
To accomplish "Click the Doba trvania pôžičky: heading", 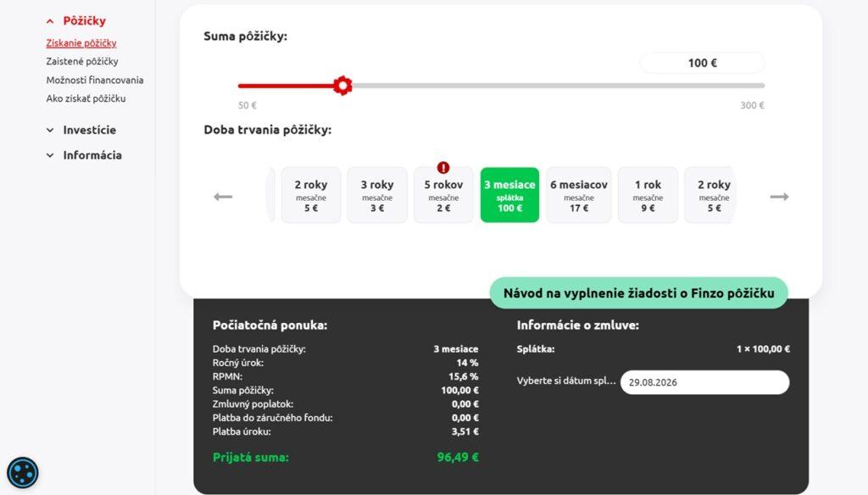I will tap(267, 130).
